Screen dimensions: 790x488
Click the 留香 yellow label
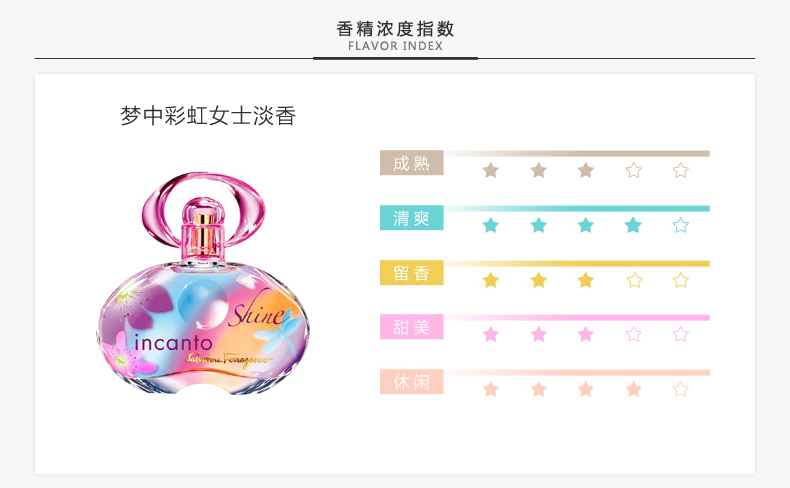pyautogui.click(x=412, y=272)
